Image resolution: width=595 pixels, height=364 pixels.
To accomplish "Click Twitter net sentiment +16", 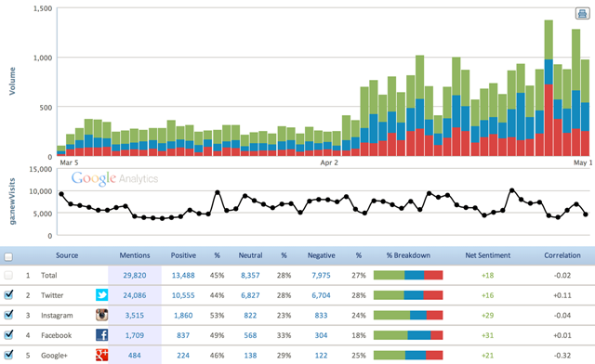I will (x=487, y=295).
